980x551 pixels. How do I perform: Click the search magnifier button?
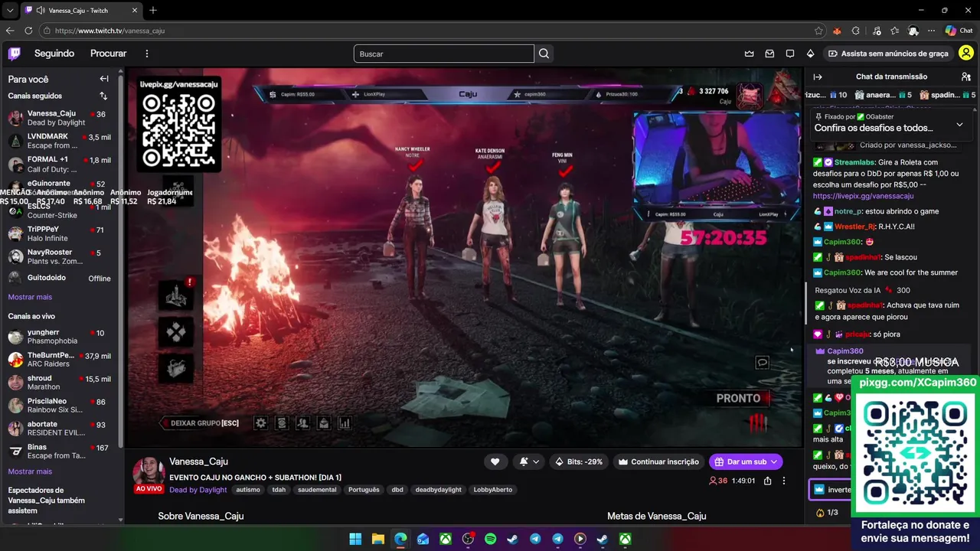(x=544, y=54)
